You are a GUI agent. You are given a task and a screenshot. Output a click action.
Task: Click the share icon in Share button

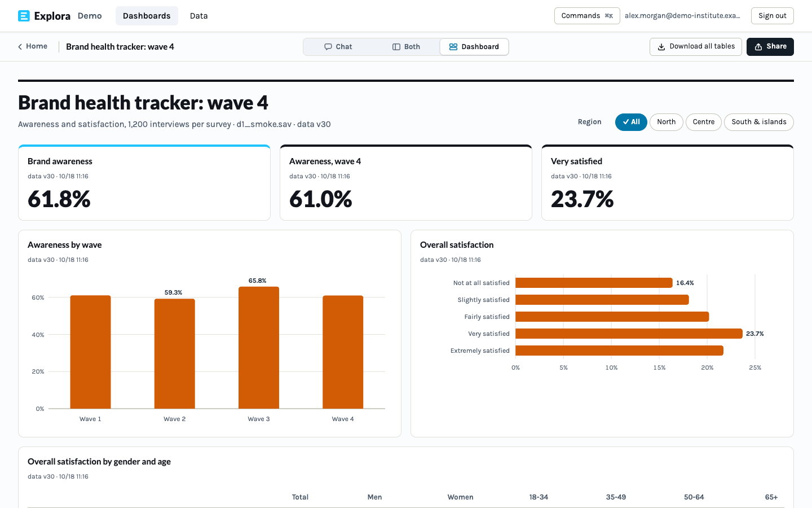pos(758,47)
